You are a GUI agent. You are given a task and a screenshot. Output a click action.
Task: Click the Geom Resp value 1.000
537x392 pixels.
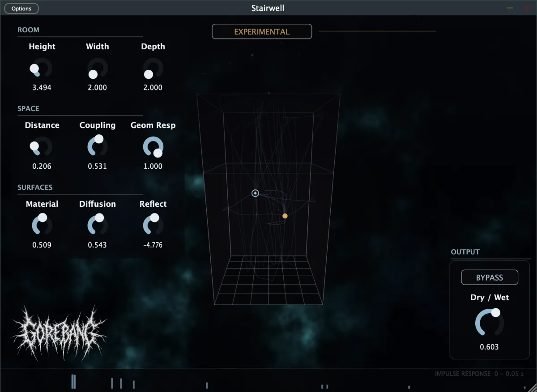point(153,166)
